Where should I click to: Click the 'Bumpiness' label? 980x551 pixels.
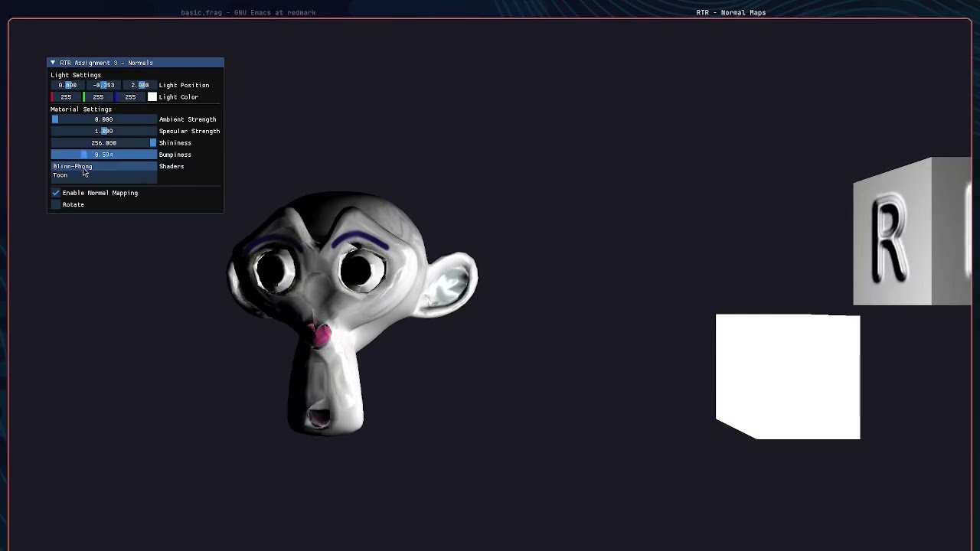(x=175, y=155)
